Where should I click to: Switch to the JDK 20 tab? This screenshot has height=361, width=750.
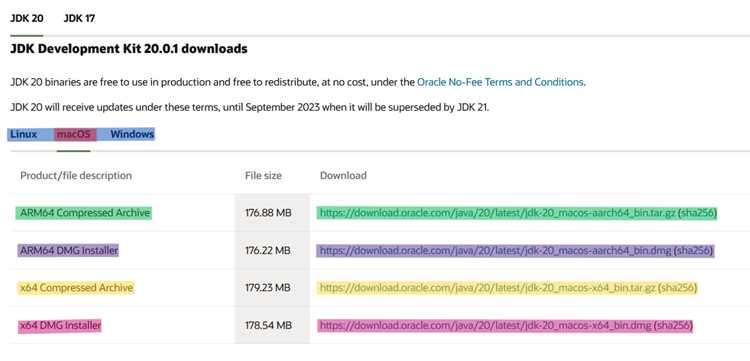click(x=27, y=19)
